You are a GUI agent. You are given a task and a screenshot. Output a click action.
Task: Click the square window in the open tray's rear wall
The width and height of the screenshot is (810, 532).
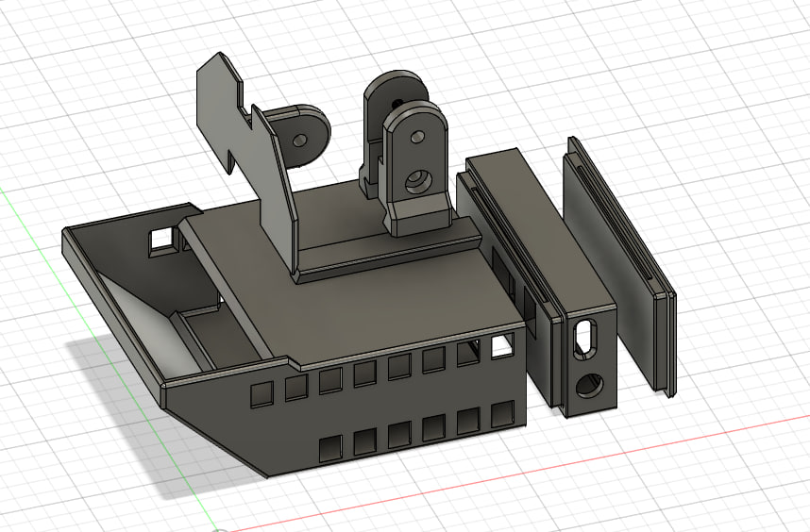[x=161, y=241]
